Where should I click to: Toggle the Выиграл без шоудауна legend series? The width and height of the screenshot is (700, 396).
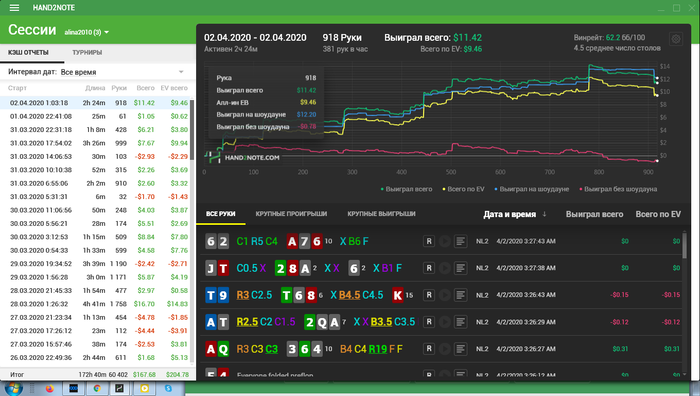pos(618,189)
